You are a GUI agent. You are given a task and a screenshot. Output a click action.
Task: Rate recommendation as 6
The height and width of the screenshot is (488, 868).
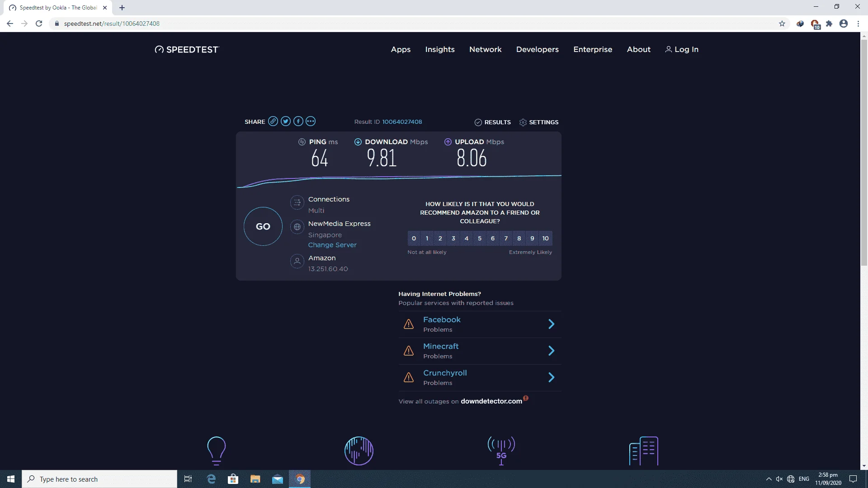point(493,239)
